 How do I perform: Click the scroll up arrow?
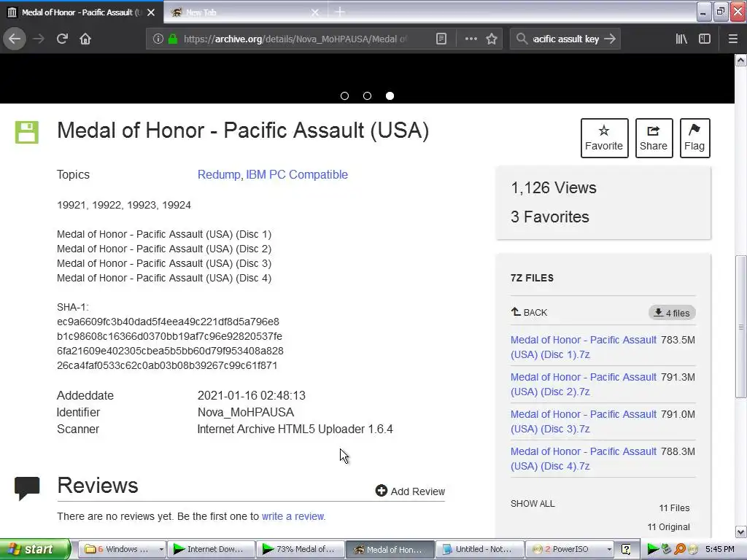tap(740, 60)
